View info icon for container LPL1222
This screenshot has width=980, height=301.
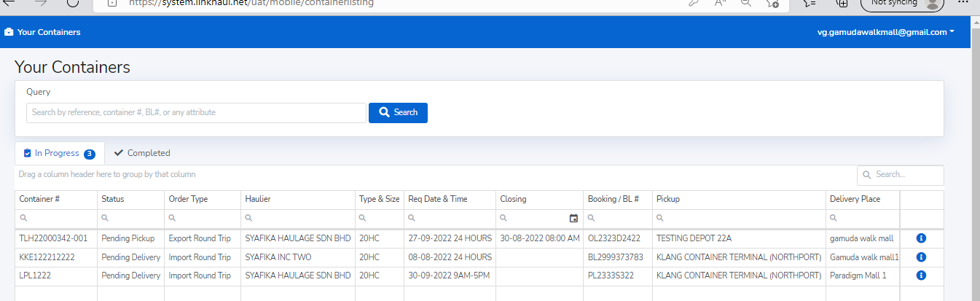[921, 275]
